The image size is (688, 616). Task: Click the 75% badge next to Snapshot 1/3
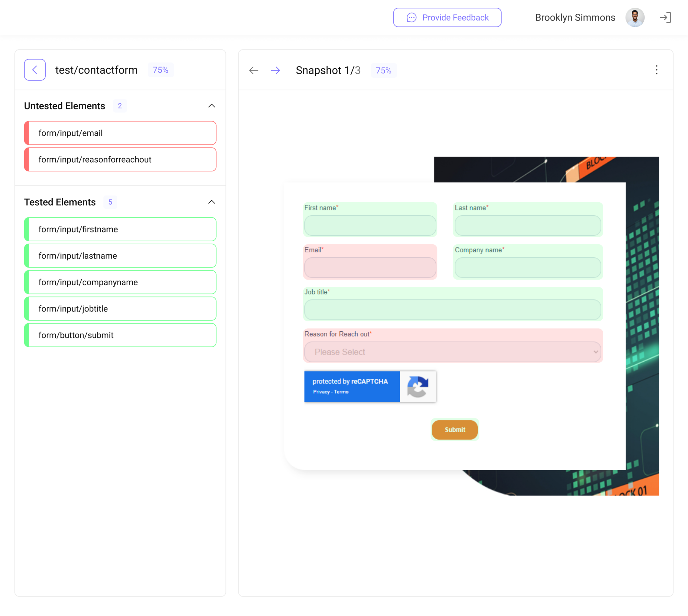[384, 70]
